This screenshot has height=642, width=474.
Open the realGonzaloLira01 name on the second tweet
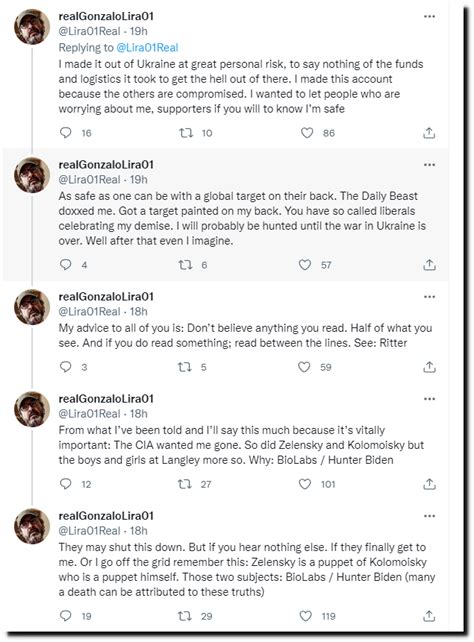(x=106, y=165)
